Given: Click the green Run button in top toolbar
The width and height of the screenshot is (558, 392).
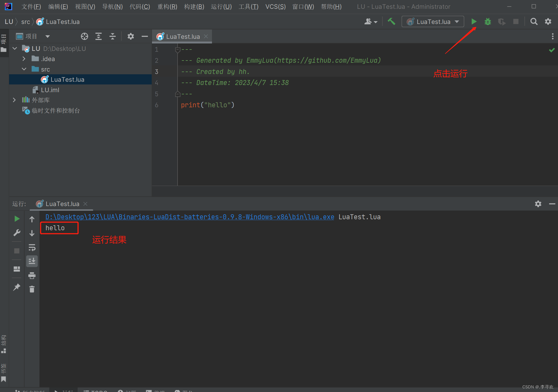Looking at the screenshot, I should 473,21.
